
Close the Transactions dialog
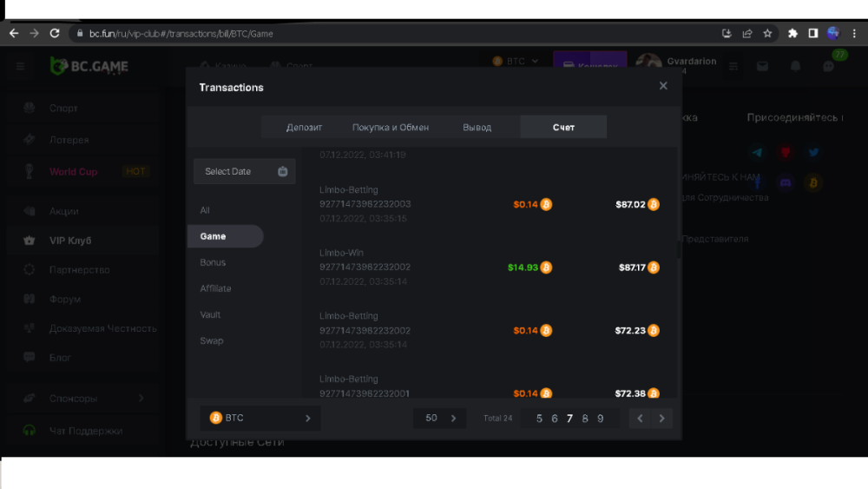(663, 86)
